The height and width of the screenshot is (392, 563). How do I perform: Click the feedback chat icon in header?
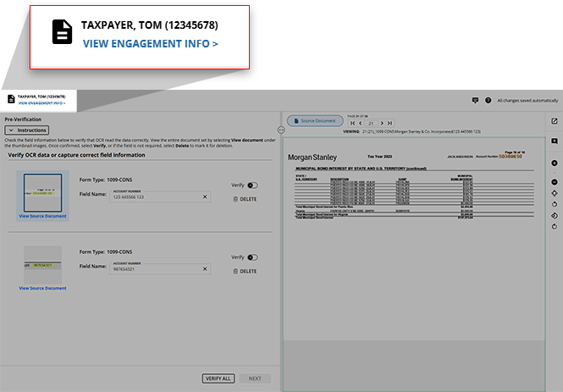tap(475, 100)
